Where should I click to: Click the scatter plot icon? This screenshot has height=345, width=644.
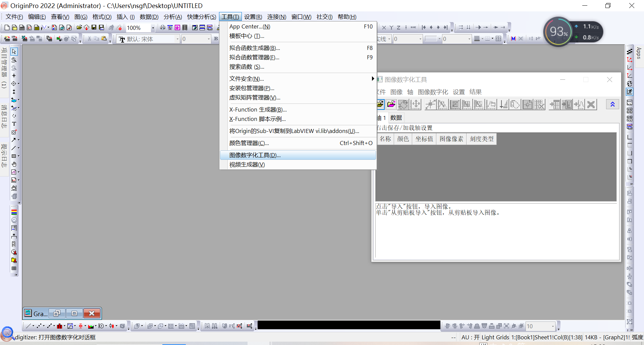click(x=39, y=326)
